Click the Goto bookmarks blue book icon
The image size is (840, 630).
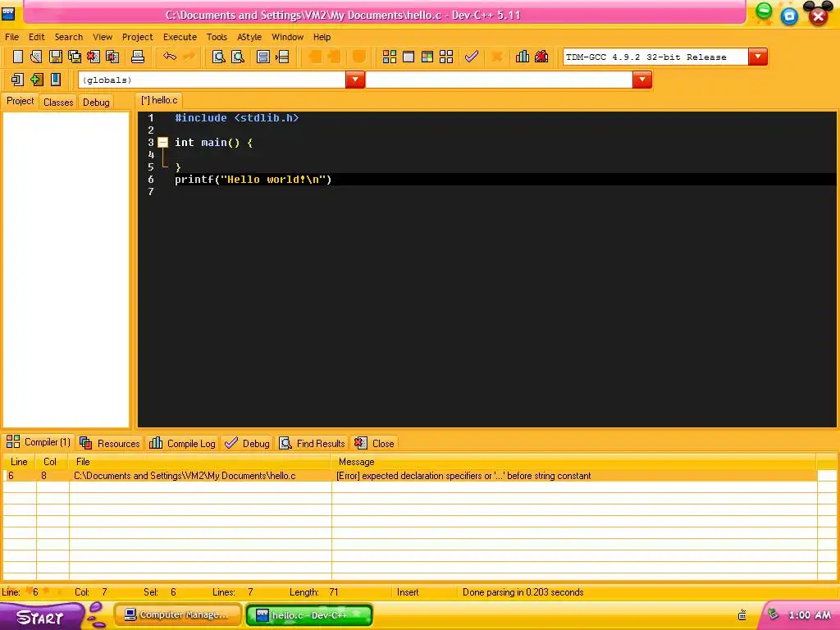tap(55, 80)
